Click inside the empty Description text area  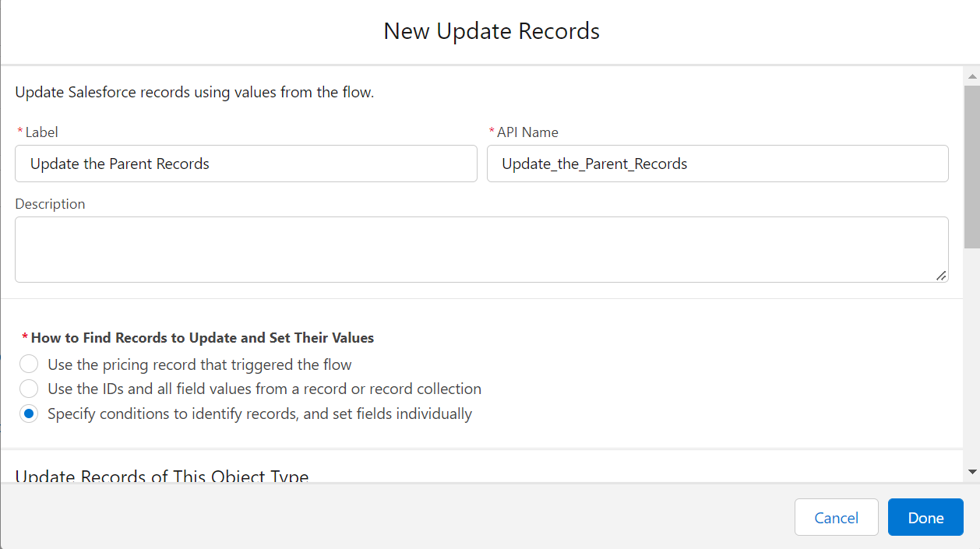481,249
